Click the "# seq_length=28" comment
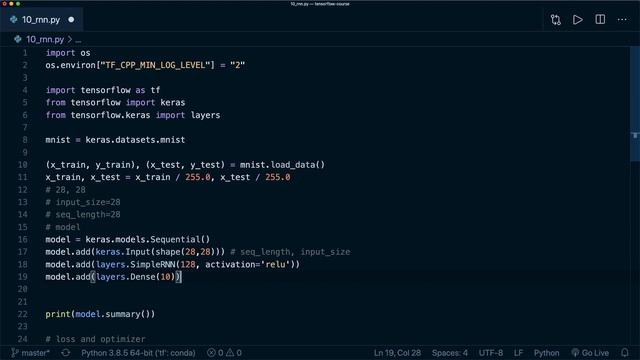Screen dimensions: 640x360 pyautogui.click(x=83, y=215)
